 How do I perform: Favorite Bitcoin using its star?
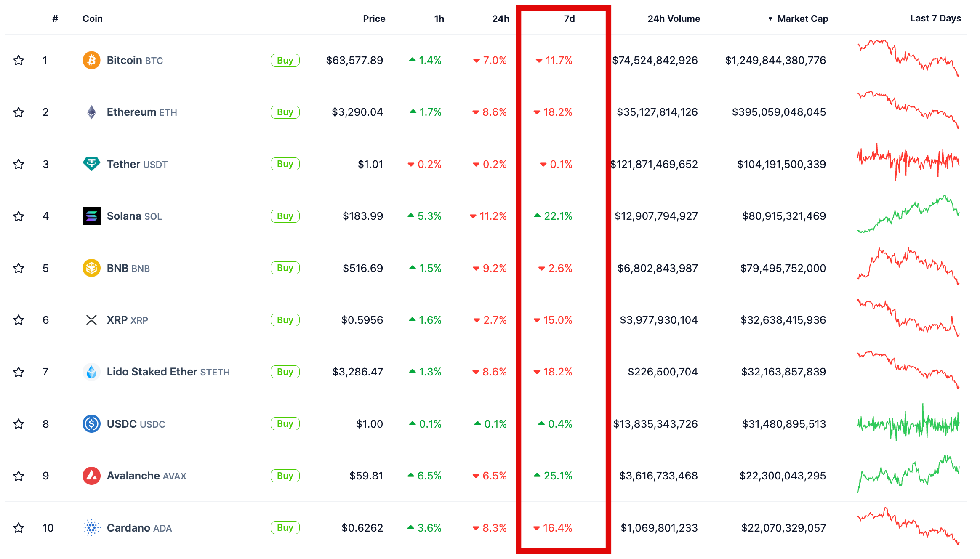(x=19, y=60)
